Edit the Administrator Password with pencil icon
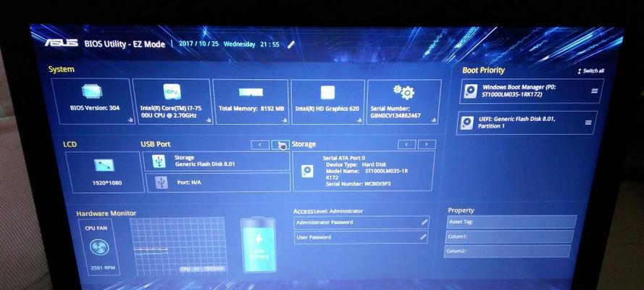This screenshot has height=290, width=644. coord(425,223)
